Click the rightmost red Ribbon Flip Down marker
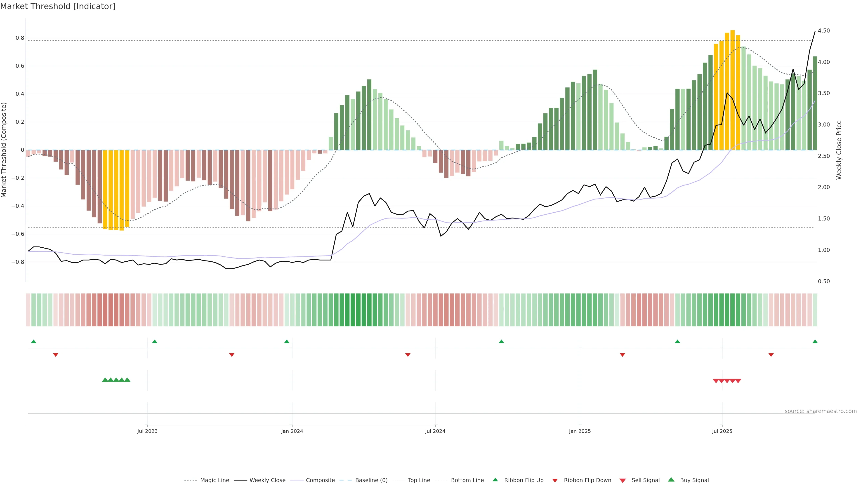The image size is (868, 488). [x=771, y=355]
